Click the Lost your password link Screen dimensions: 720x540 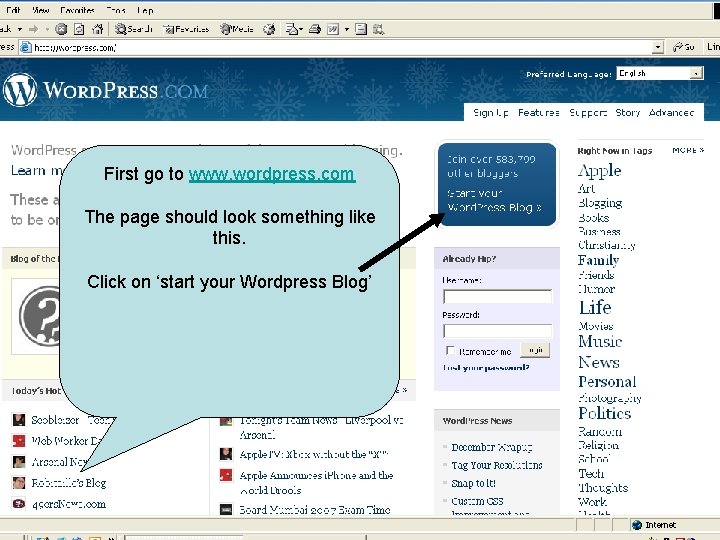(486, 367)
